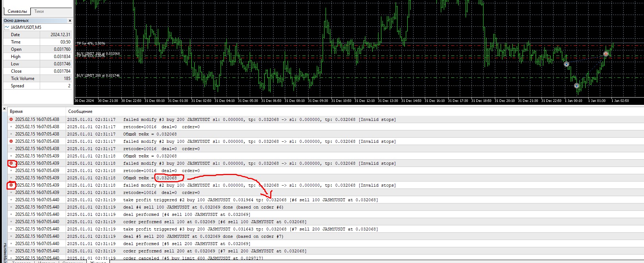This screenshot has width=644, height=263.
Task: Select log row 'take profit triggered #2 buy 100'
Action: pyautogui.click(x=326, y=200)
